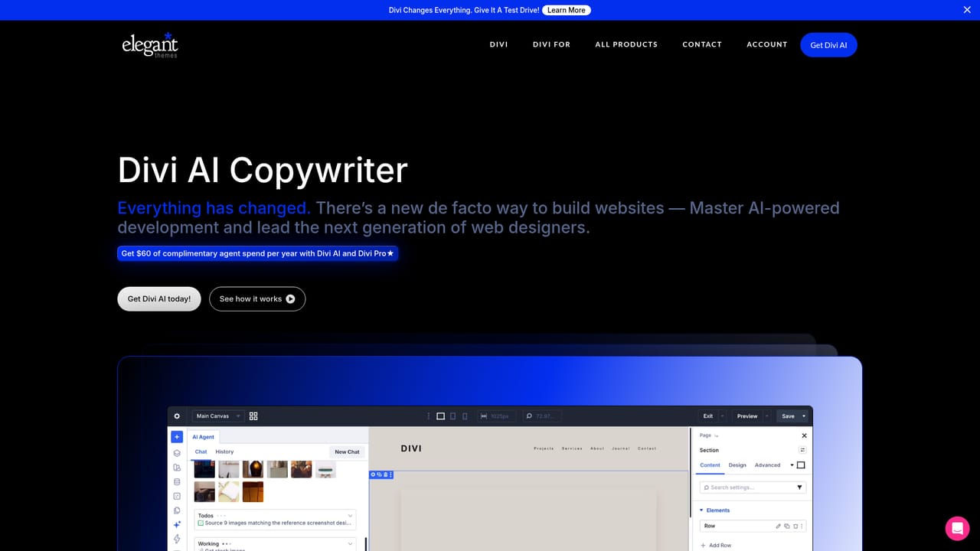Switch to the Design tab
The width and height of the screenshot is (980, 551).
click(x=737, y=465)
